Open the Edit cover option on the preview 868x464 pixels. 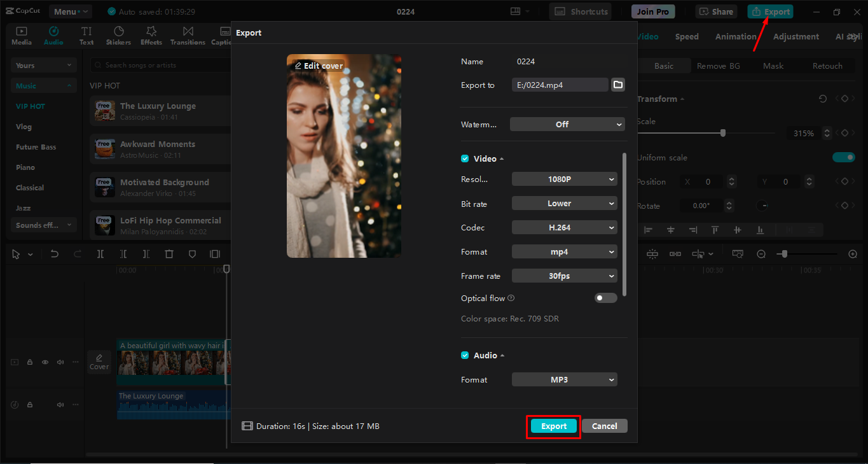[x=318, y=65]
